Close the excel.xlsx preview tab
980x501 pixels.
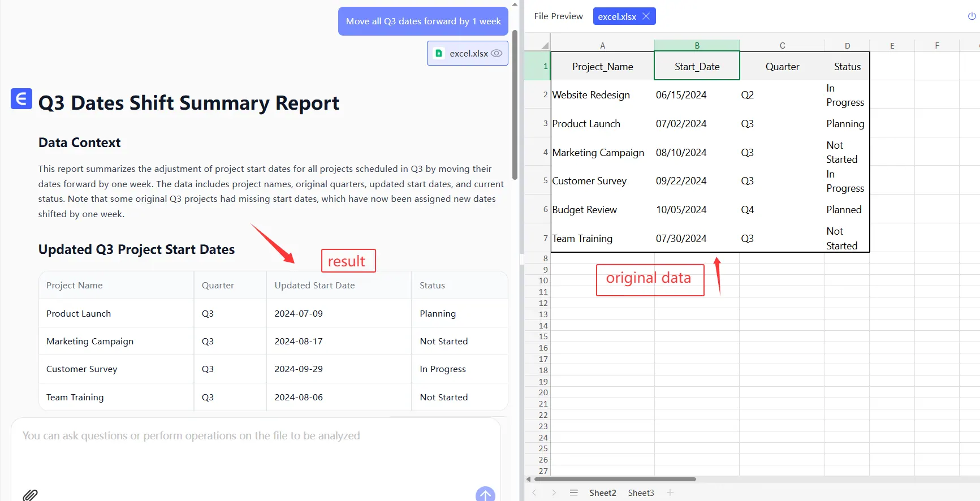[646, 16]
